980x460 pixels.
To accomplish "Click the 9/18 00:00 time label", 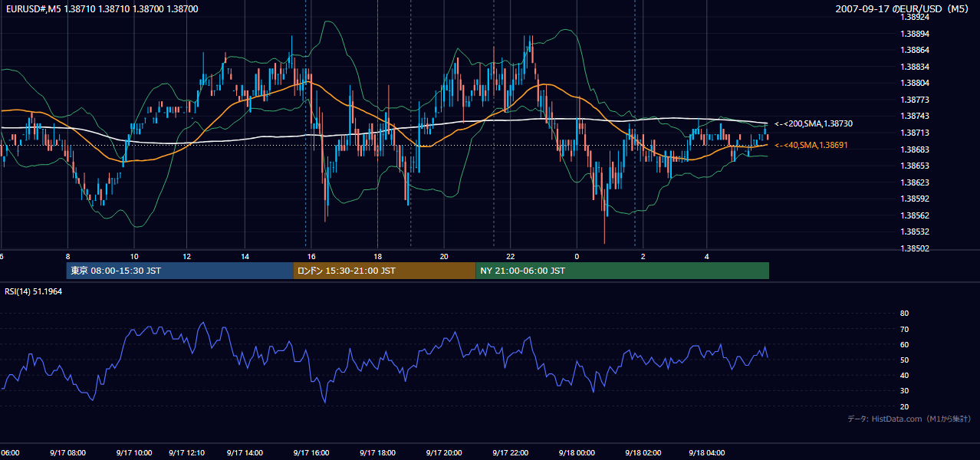I will [x=577, y=453].
